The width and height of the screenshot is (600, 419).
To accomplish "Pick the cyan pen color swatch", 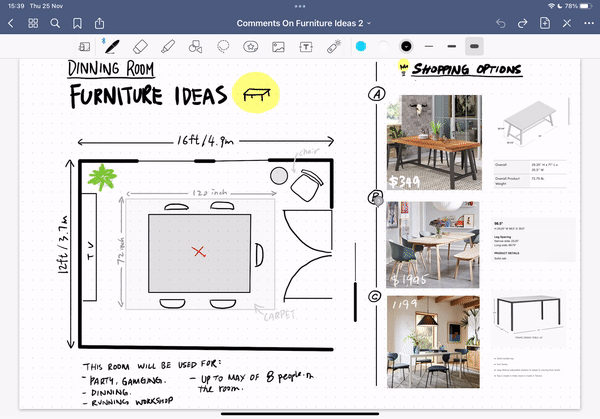I will point(362,46).
